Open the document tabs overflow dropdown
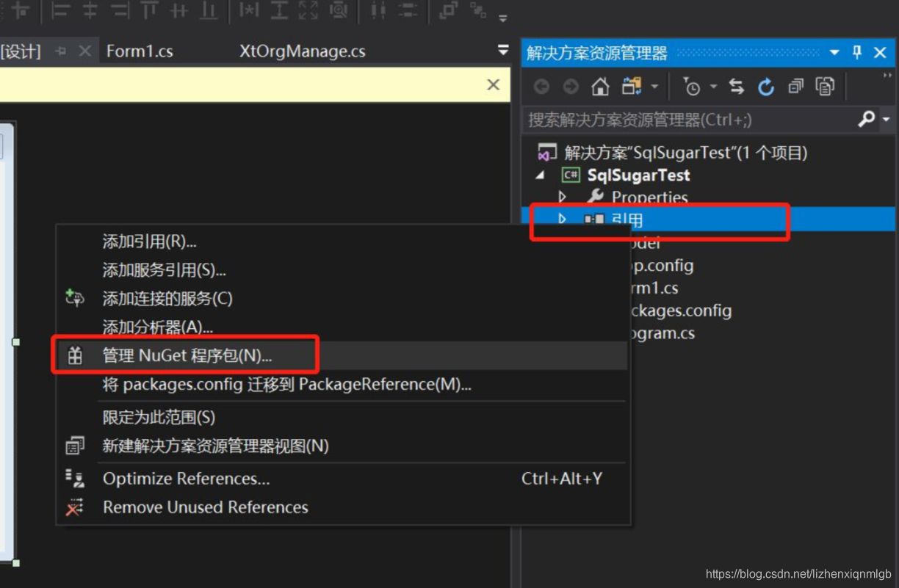The image size is (899, 588). pyautogui.click(x=503, y=51)
